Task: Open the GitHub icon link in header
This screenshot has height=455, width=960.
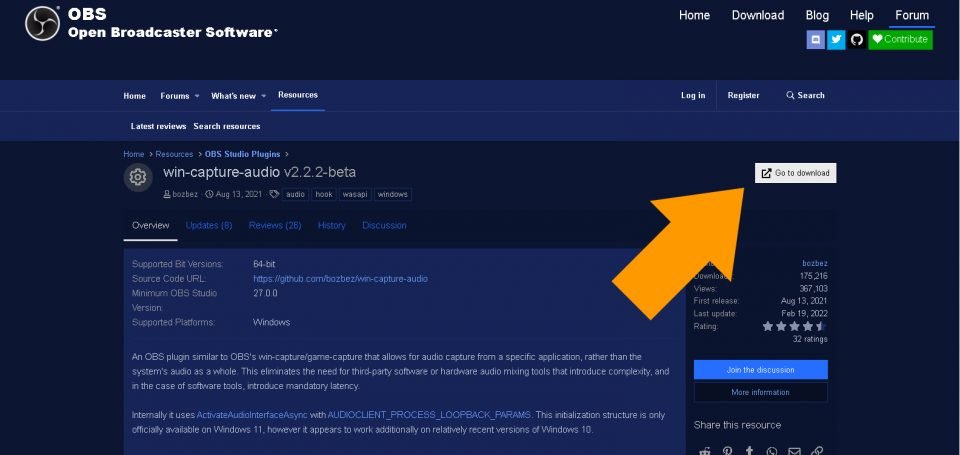Action: pos(857,40)
